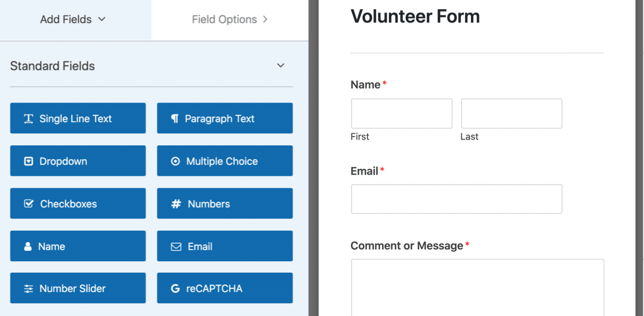Click the Single Line Text field icon
This screenshot has height=316, width=644.
[x=28, y=119]
